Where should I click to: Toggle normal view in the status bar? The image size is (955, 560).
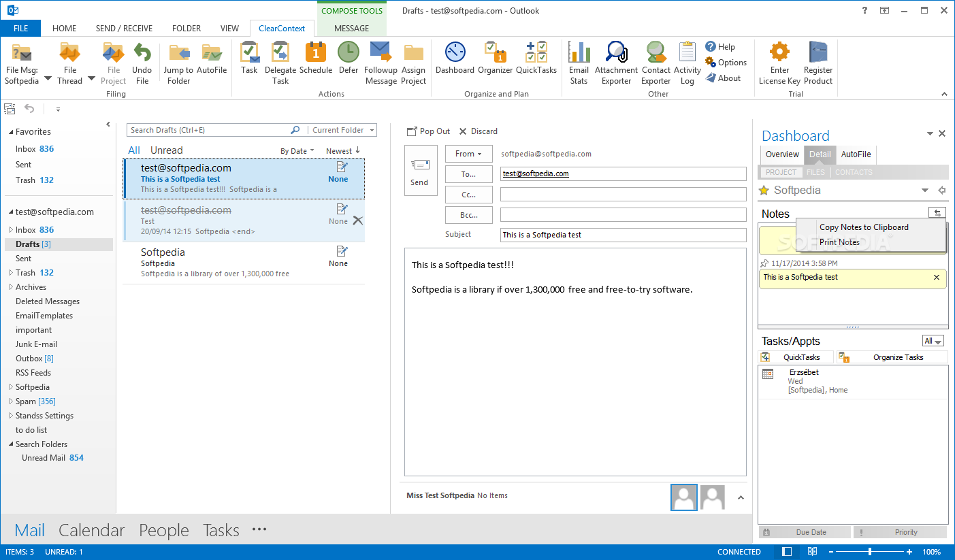787,552
